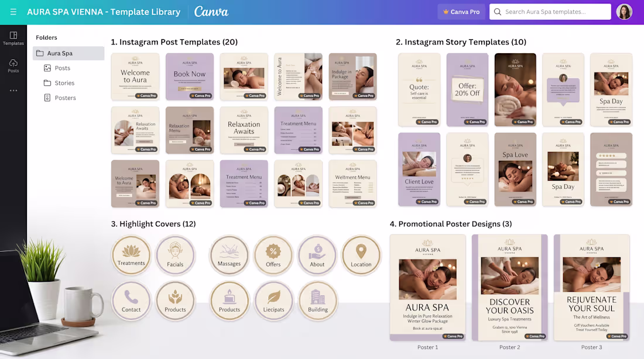Open the Massages highlight cover

229,255
